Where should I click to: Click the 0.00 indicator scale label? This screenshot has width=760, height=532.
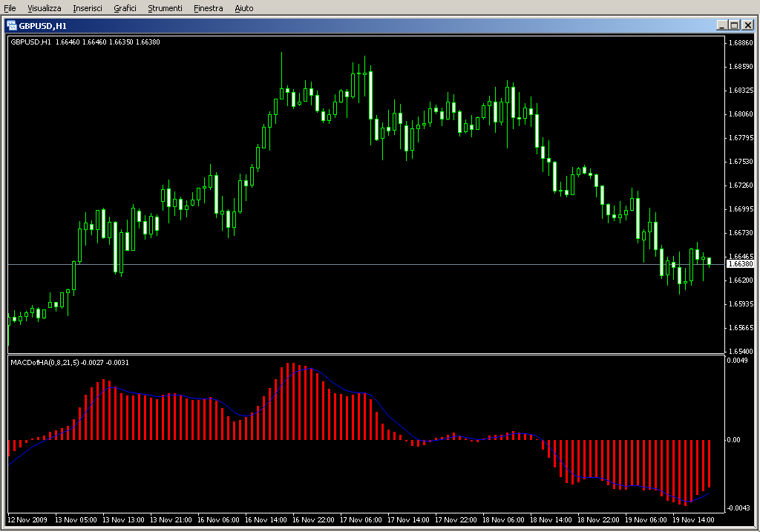733,440
